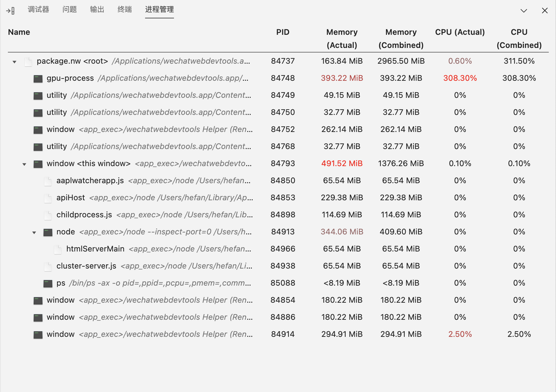Click PID value 84966

[x=283, y=249]
